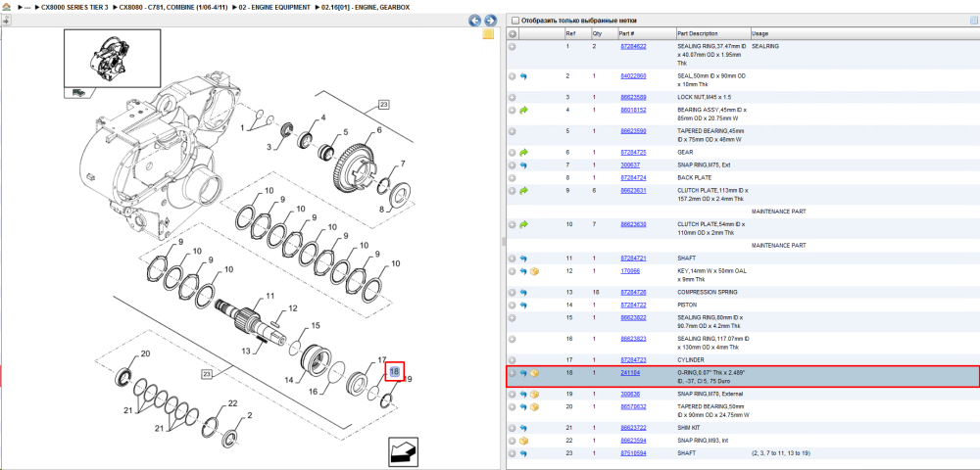The width and height of the screenshot is (980, 470).
Task: Select callout 22 on the snap ring in the diagram
Action: (x=232, y=403)
